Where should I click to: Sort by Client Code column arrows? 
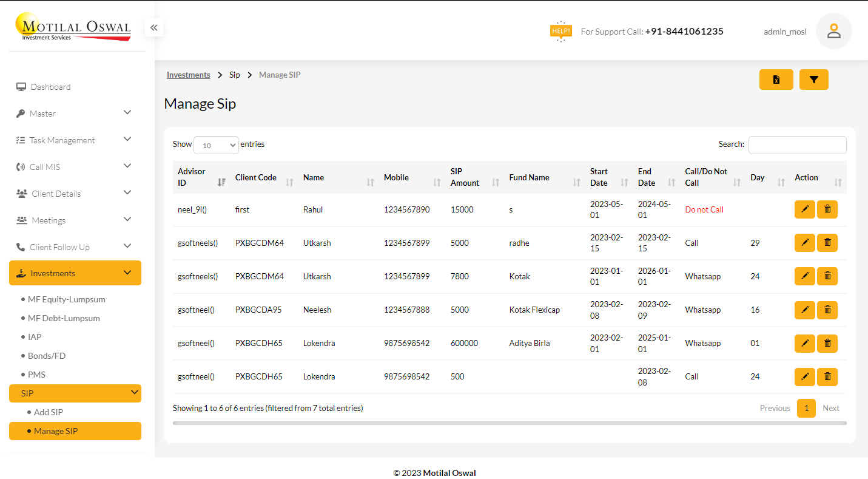289,182
